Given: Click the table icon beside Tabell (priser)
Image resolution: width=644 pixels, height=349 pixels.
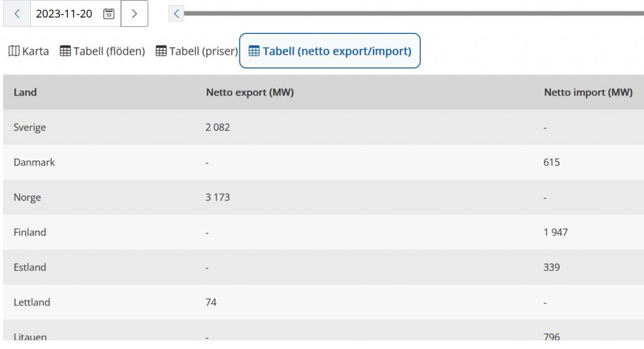Looking at the screenshot, I should pos(161,51).
